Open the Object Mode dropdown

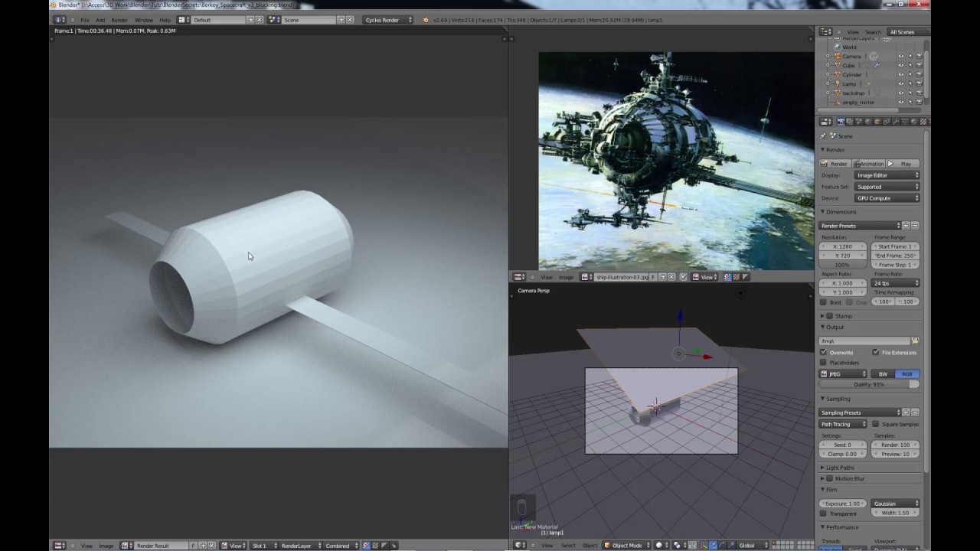(x=628, y=545)
